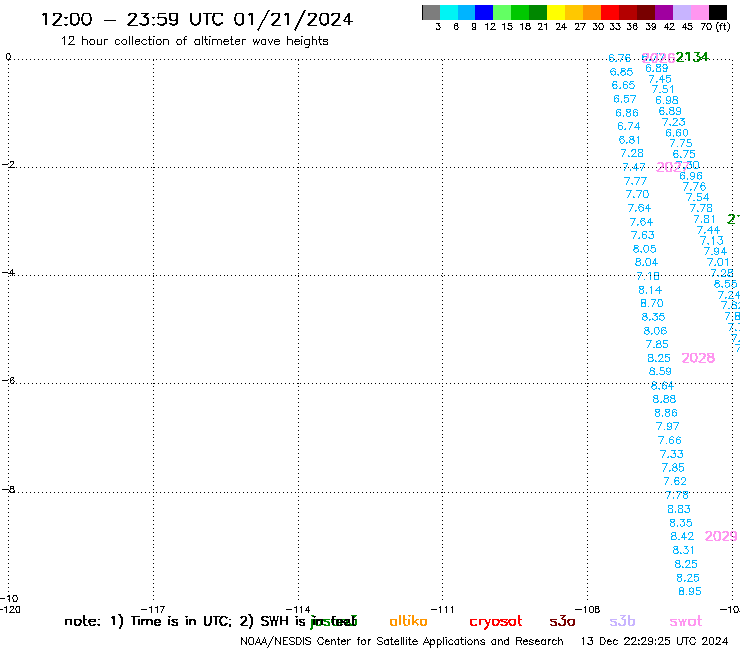Screen dimensions: 740x650
Task: Click the -108 longitude axis label
Action: 588,609
